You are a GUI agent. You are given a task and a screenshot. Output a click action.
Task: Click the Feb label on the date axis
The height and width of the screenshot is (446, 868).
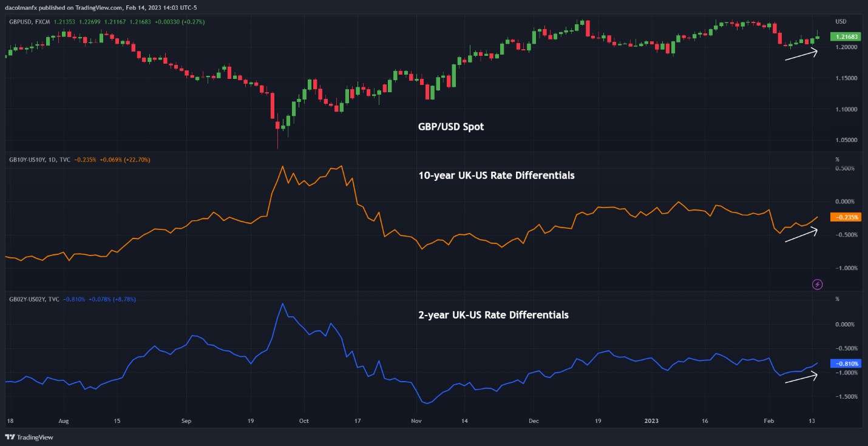pyautogui.click(x=769, y=420)
